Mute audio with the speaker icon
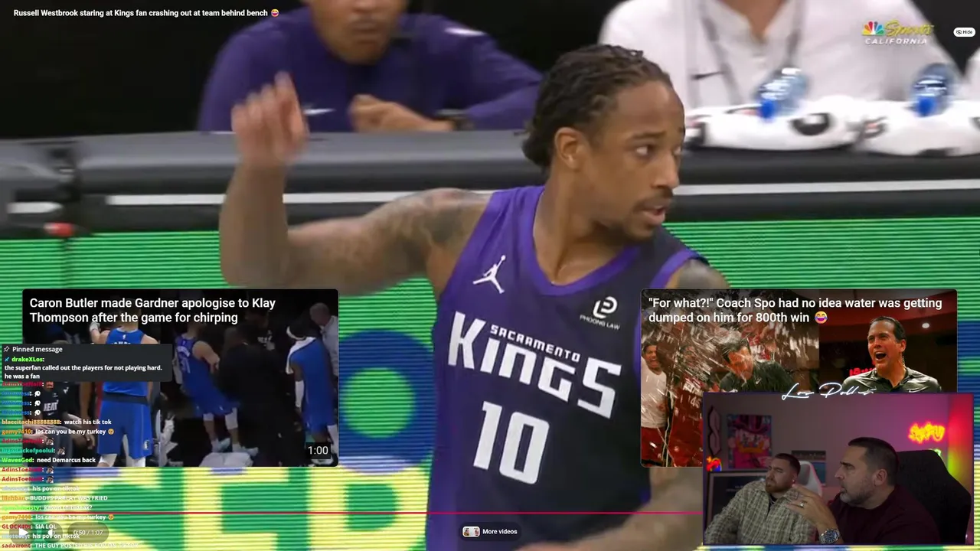Viewport: 980px width, 551px height. point(51,532)
